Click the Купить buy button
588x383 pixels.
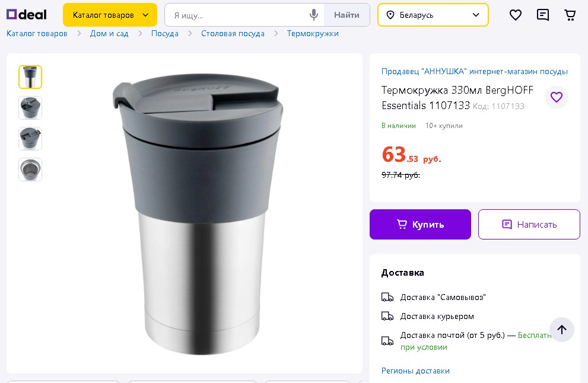(x=420, y=225)
